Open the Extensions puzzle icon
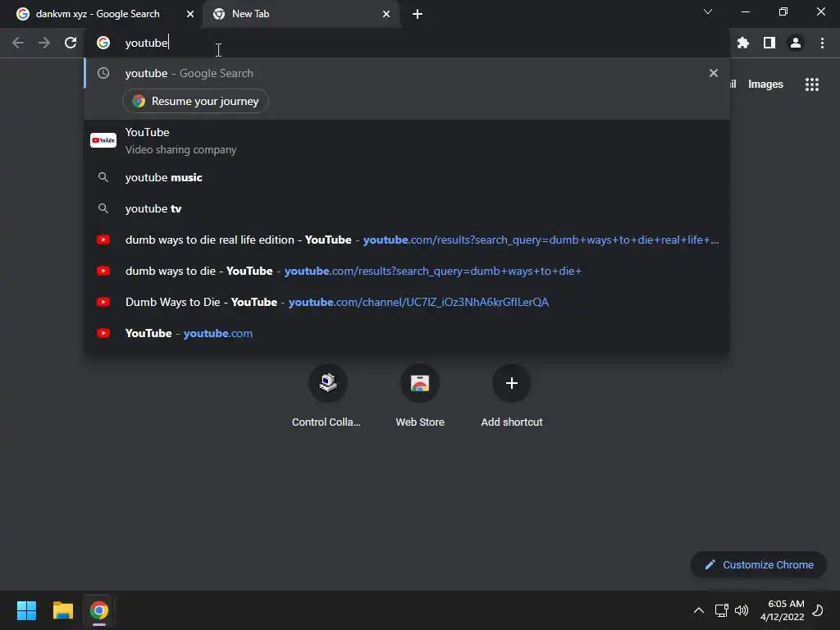840x630 pixels. 743,43
